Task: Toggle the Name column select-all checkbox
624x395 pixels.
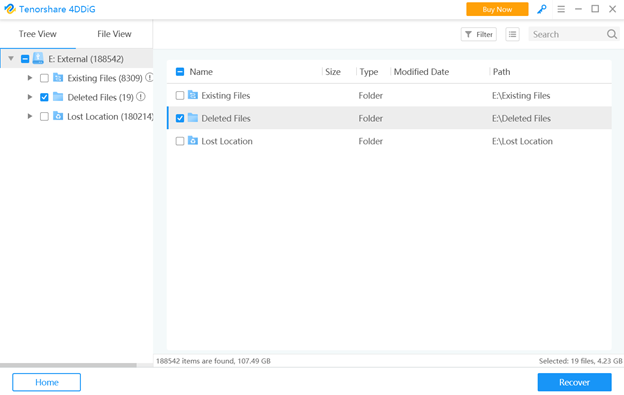Action: point(180,72)
